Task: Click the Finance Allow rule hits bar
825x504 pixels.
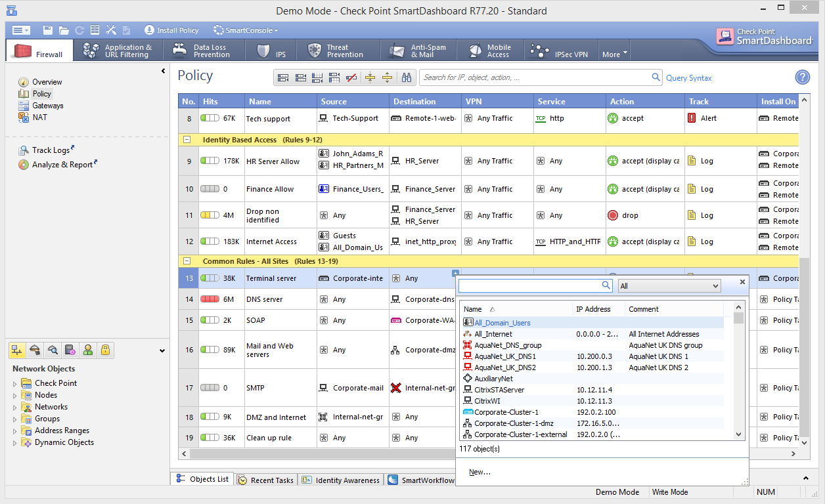Action: [210, 189]
